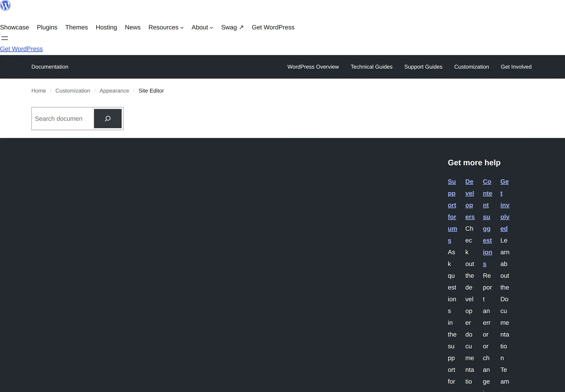Click the search magnifier button
This screenshot has height=392, width=565.
(x=108, y=119)
